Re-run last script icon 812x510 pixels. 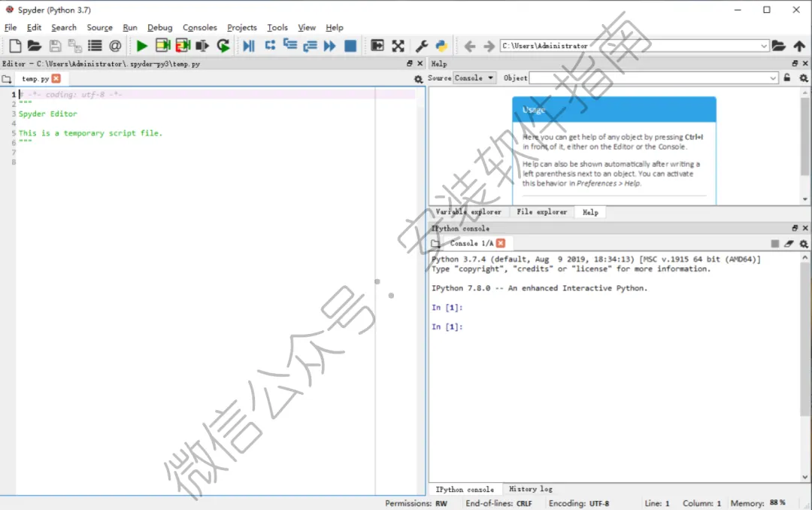(x=223, y=46)
